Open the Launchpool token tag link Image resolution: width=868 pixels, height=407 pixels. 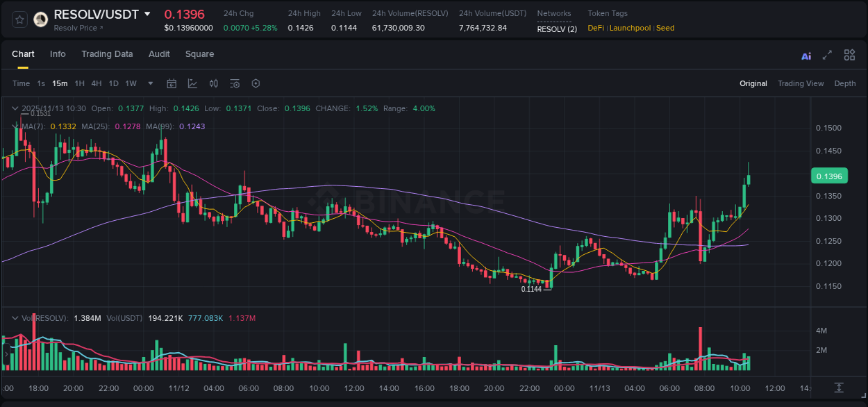(x=629, y=28)
